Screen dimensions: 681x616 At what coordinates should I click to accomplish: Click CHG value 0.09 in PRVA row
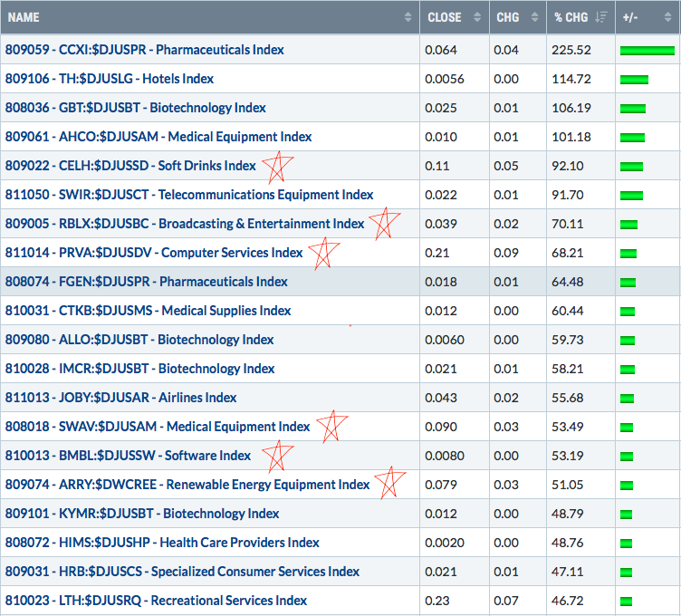(x=506, y=253)
